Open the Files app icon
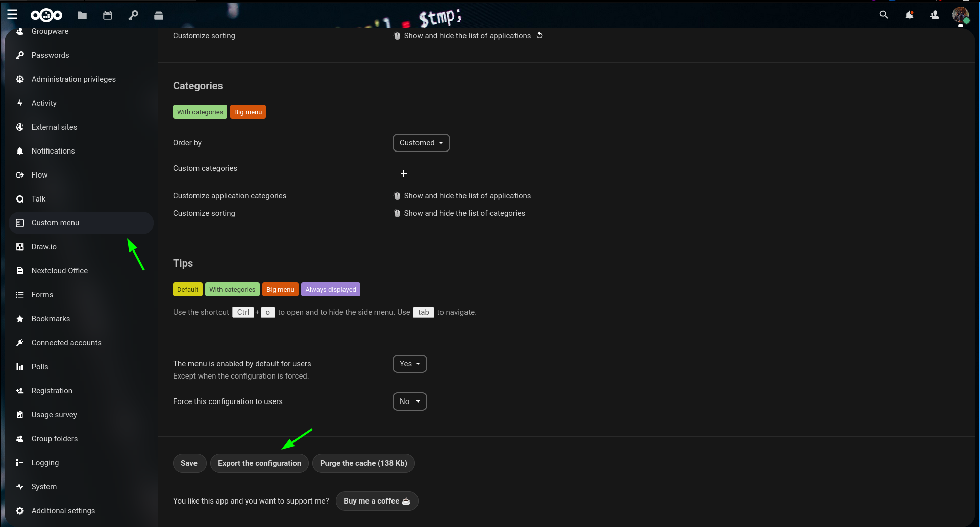 [82, 15]
